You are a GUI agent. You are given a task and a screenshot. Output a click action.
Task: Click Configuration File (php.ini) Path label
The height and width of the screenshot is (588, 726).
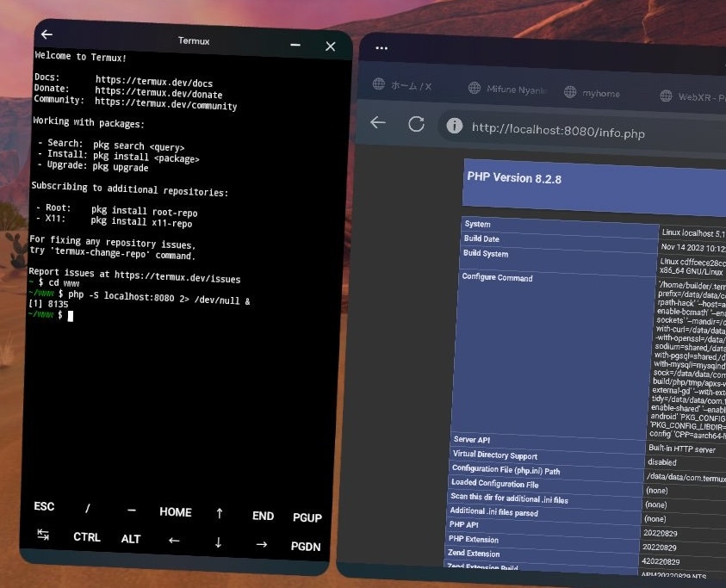click(506, 470)
